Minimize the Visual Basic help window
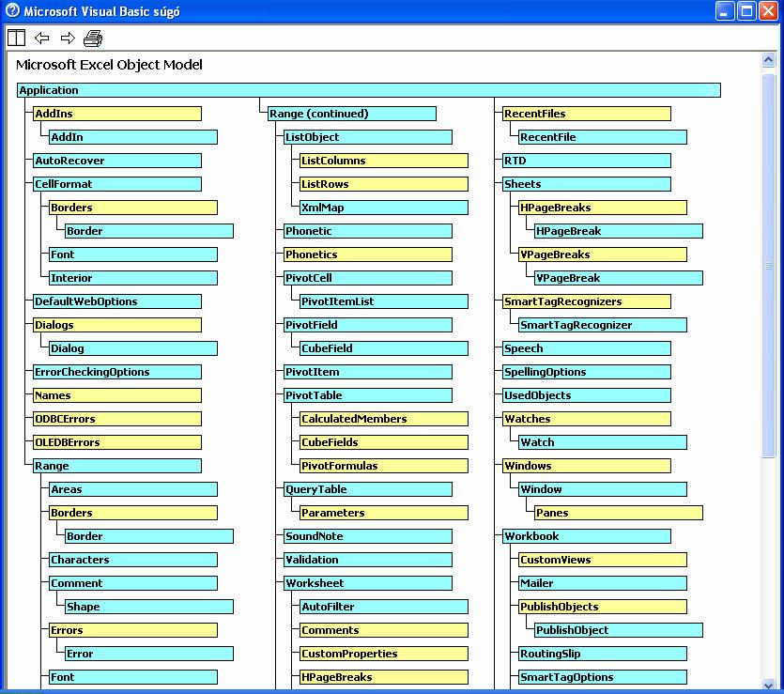The height and width of the screenshot is (694, 784). [x=725, y=11]
